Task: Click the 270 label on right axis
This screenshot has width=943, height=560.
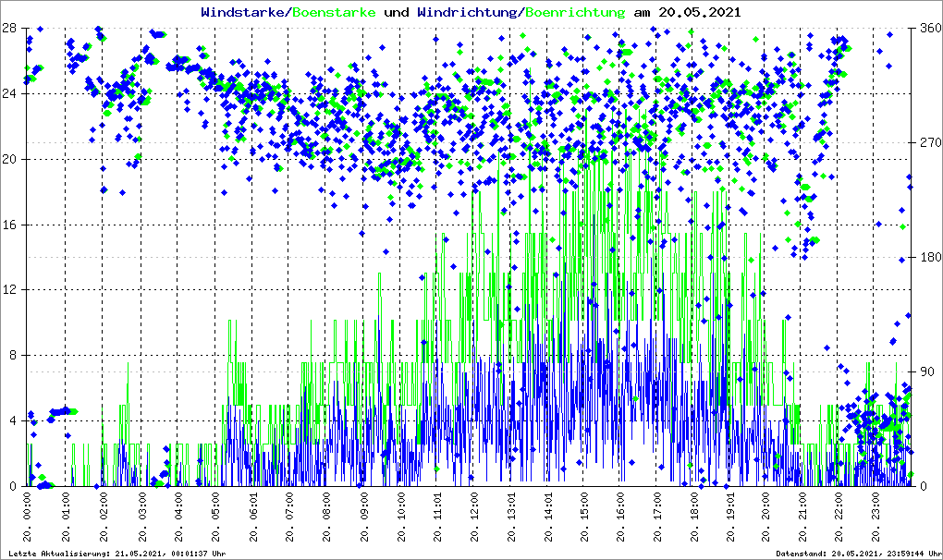Action: point(928,143)
